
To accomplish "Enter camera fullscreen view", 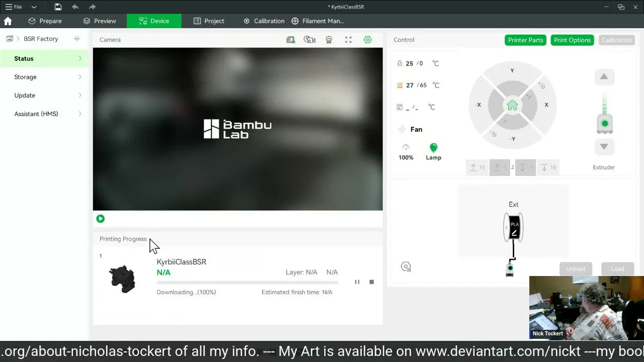I will click(348, 40).
